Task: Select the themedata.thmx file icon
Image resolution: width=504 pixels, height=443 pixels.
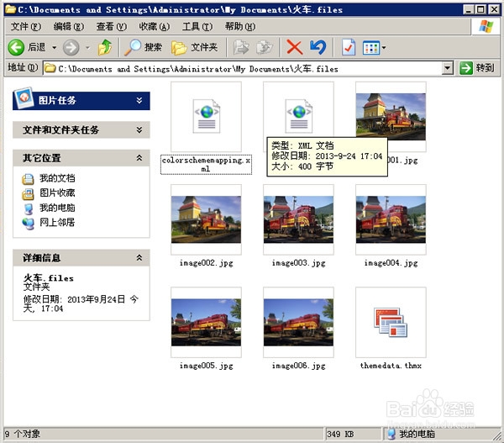Action: pyautogui.click(x=391, y=322)
